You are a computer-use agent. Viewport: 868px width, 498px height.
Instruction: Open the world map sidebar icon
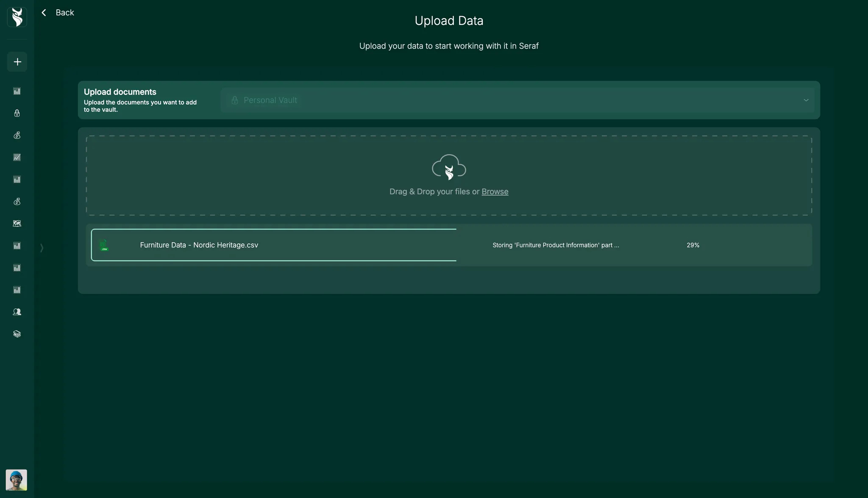(17, 224)
